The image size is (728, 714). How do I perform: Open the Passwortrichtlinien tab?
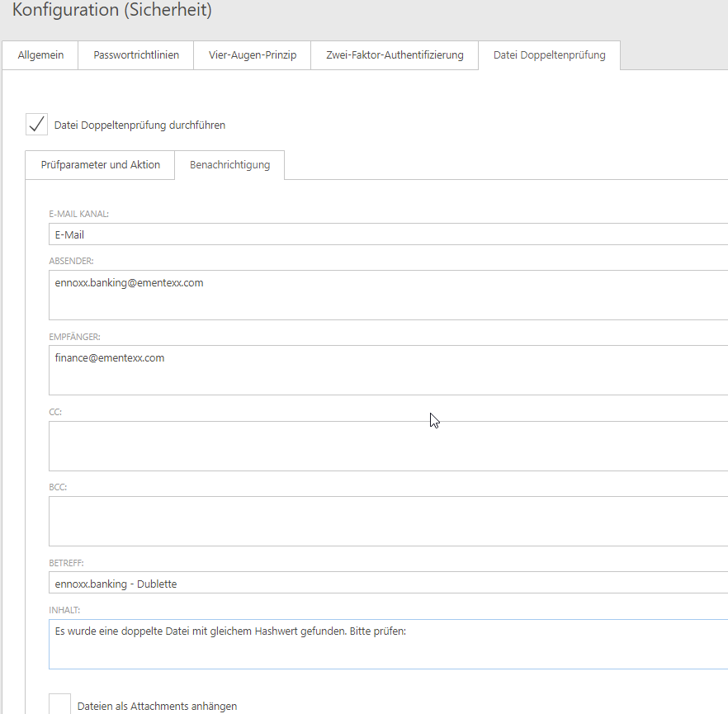[x=136, y=55]
